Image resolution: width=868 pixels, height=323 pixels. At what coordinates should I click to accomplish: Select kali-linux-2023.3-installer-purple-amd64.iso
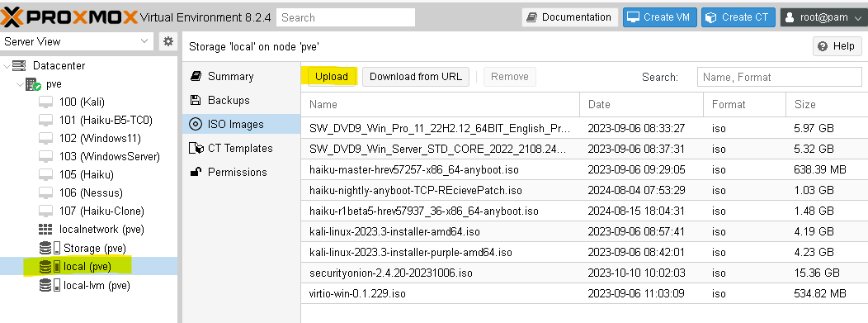(584, 252)
